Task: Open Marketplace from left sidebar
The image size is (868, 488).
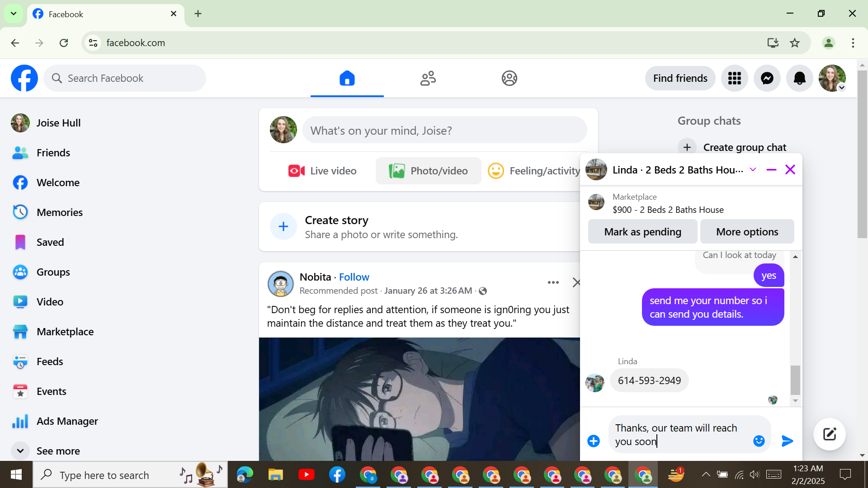Action: (x=65, y=332)
